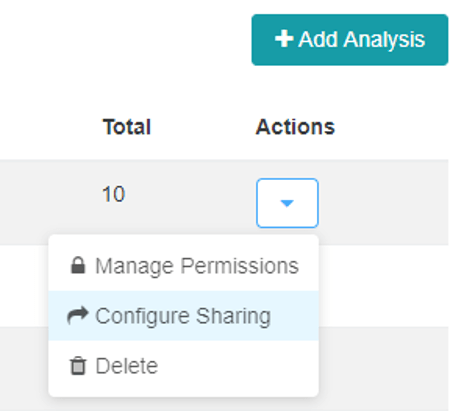Click the share arrow icon beside Configure Sharing
This screenshot has height=411, width=464.
pyautogui.click(x=78, y=315)
